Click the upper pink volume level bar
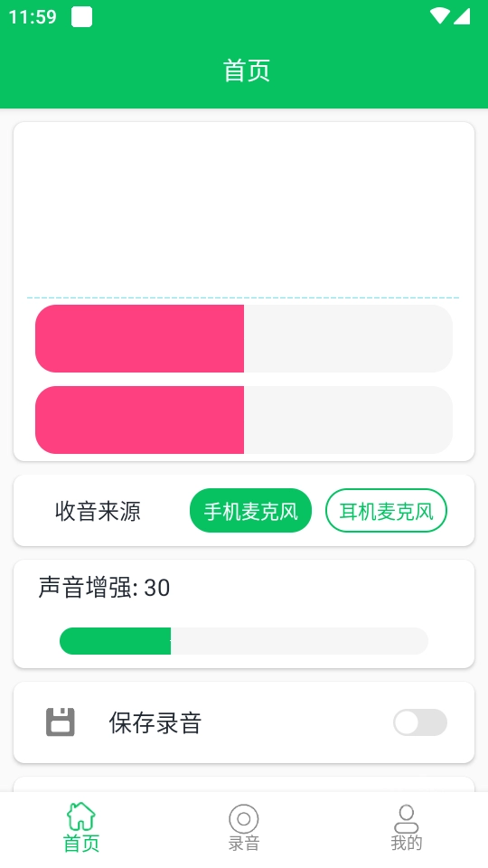The width and height of the screenshot is (488, 868). [243, 338]
